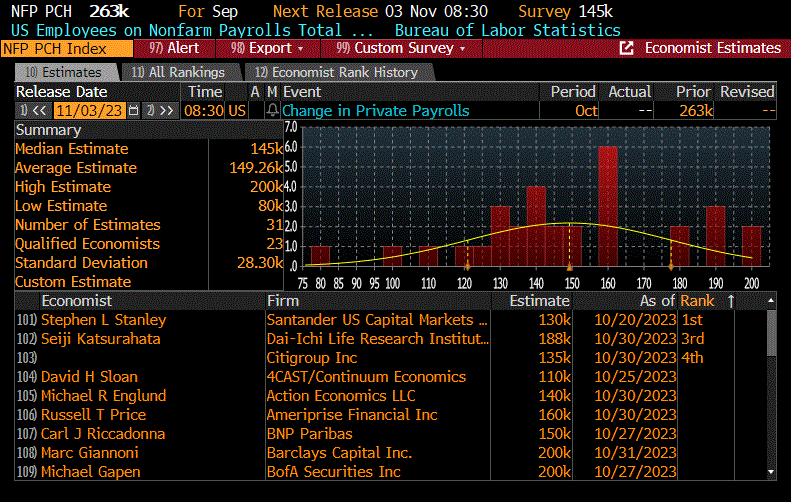Click the 1st rank cell
Image resolution: width=791 pixels, height=502 pixels.
coord(692,320)
